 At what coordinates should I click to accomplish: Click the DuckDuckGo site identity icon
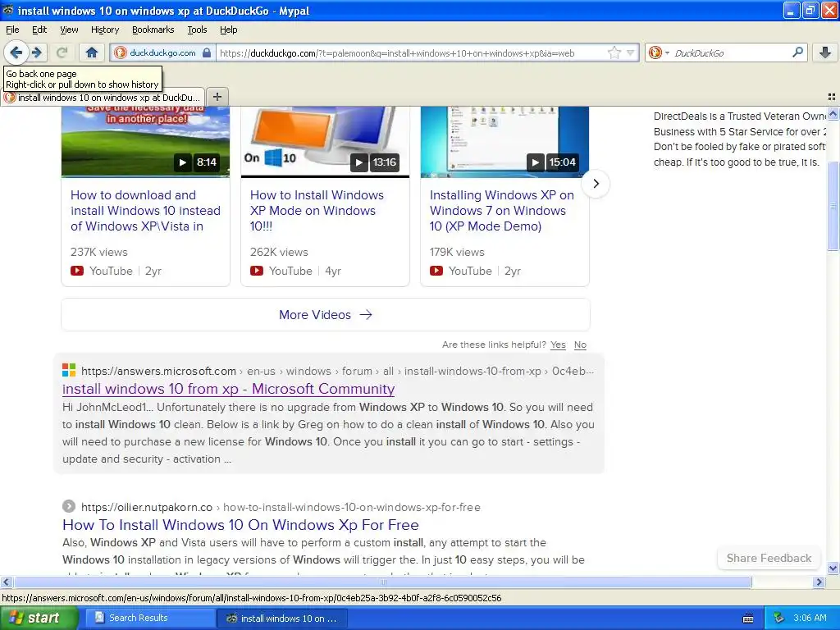[x=121, y=52]
